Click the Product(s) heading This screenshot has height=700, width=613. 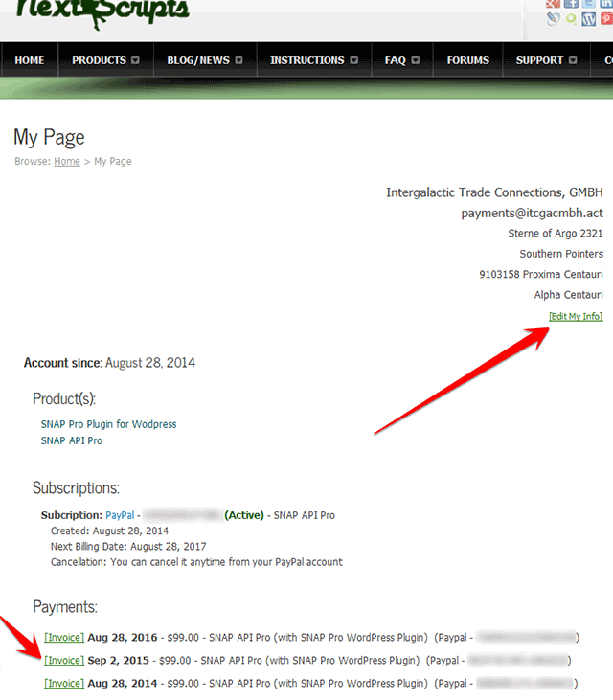click(64, 399)
